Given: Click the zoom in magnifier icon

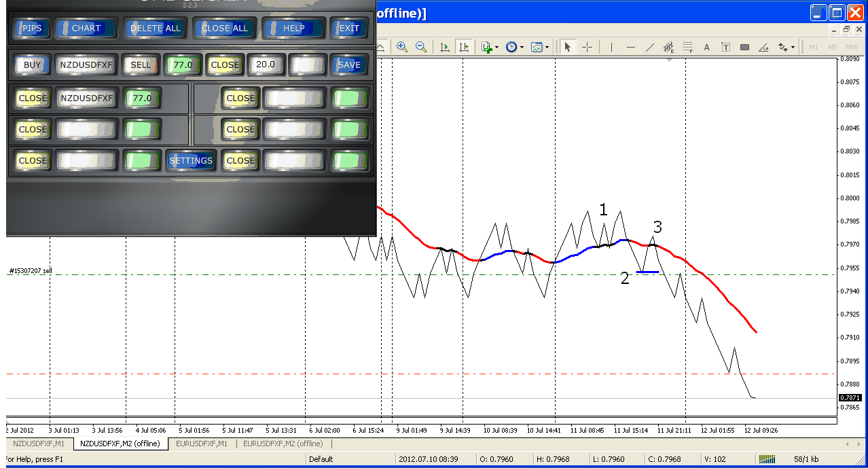Looking at the screenshot, I should (x=402, y=47).
